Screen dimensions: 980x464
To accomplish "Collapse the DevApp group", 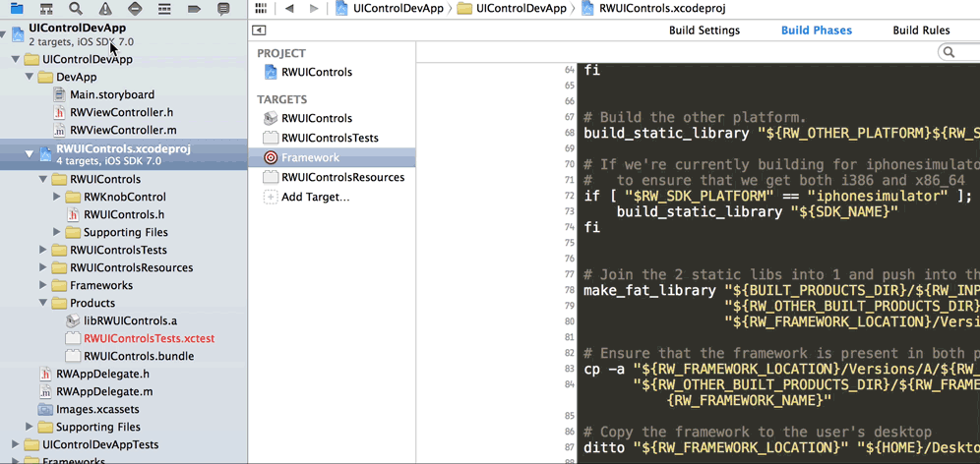I will pyautogui.click(x=30, y=77).
